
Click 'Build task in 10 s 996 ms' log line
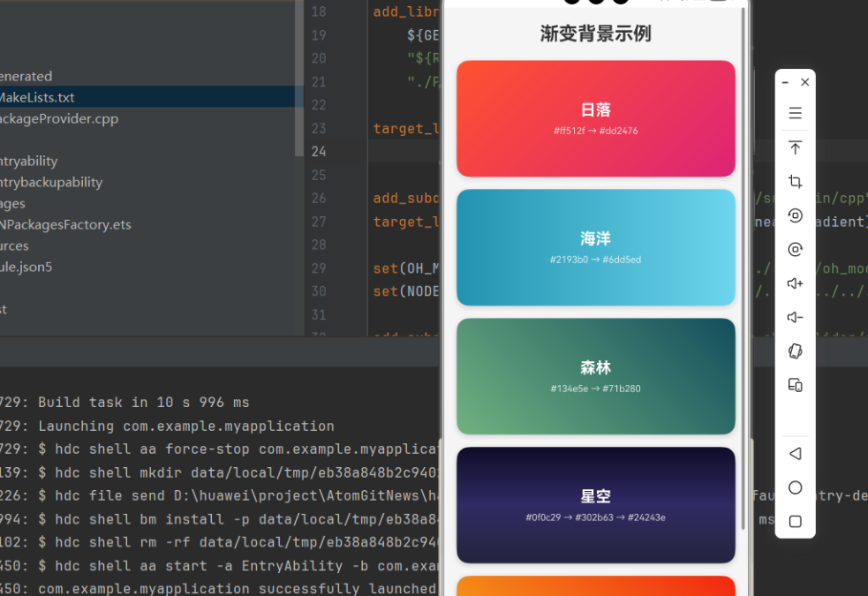[x=144, y=403]
